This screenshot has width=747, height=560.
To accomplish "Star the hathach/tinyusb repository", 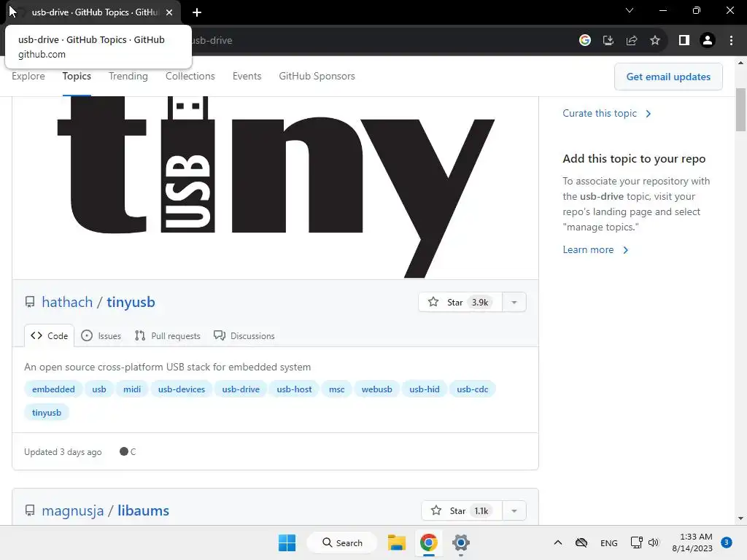I will (x=460, y=303).
